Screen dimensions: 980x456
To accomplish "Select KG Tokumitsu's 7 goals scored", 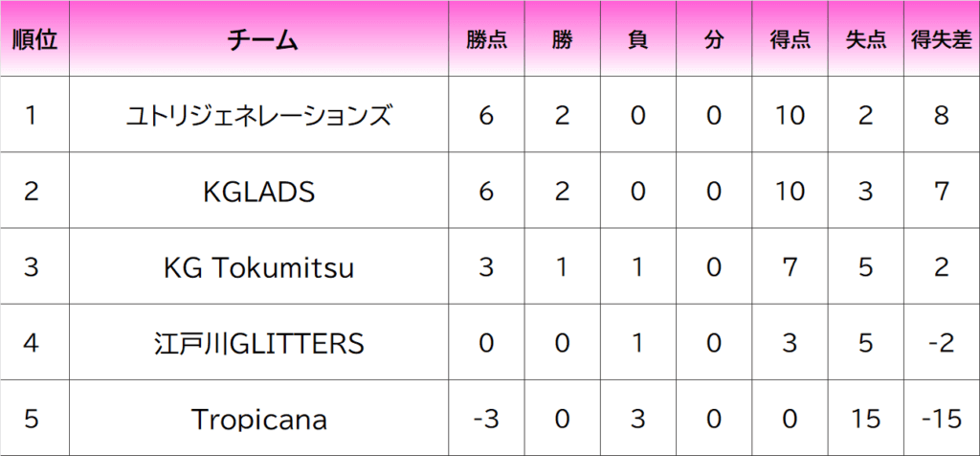I will [791, 267].
